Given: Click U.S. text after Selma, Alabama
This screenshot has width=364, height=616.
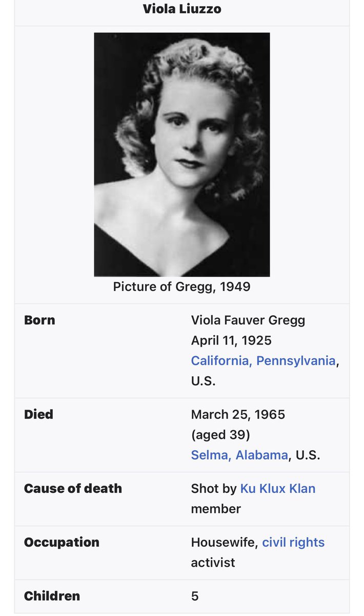Looking at the screenshot, I should [x=306, y=455].
